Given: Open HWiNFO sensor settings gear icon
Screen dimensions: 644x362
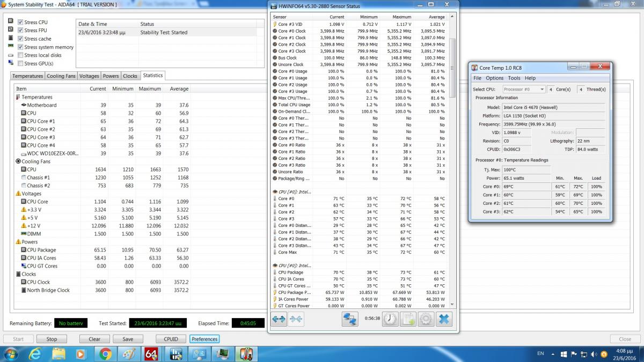Looking at the screenshot, I should pyautogui.click(x=426, y=319).
